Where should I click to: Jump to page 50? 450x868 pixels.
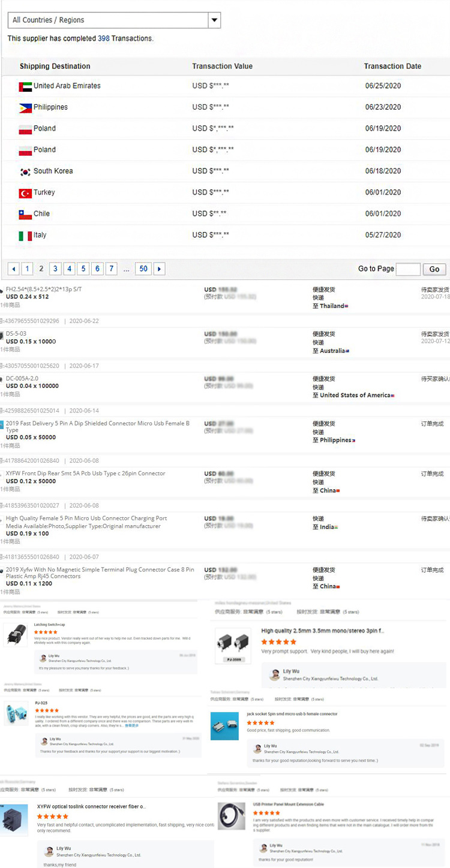pos(143,269)
